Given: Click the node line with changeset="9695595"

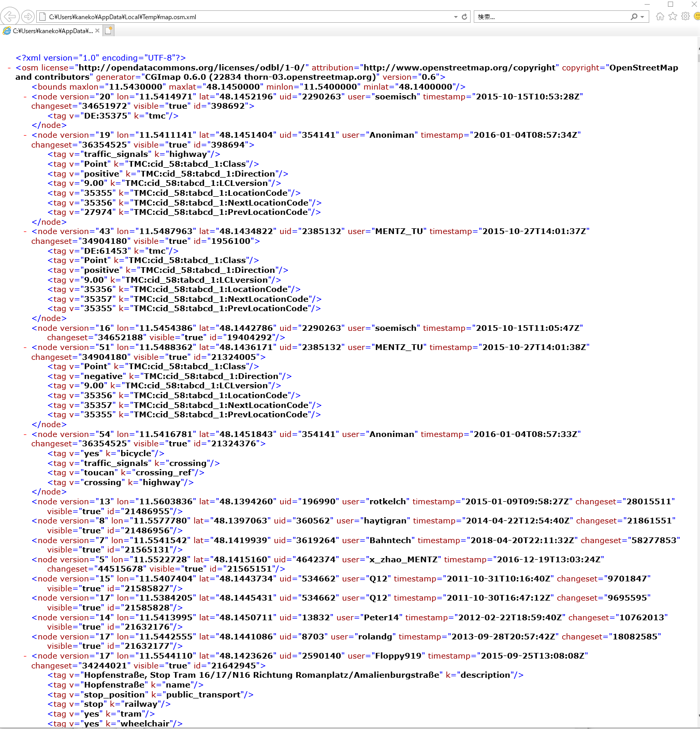Looking at the screenshot, I should 341,603.
